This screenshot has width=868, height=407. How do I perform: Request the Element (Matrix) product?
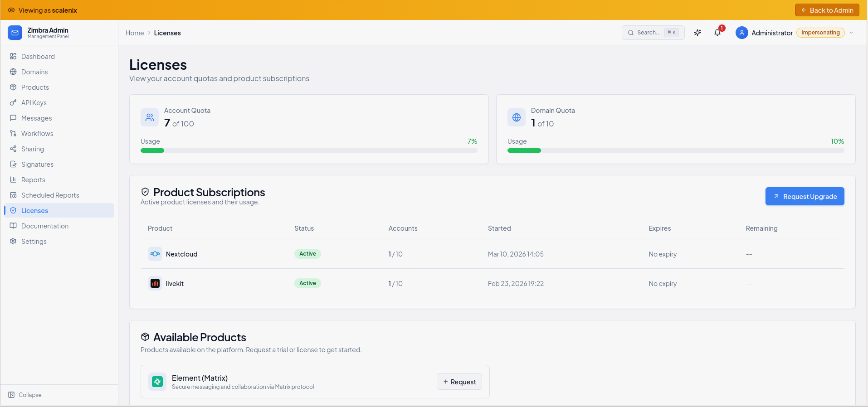point(459,382)
